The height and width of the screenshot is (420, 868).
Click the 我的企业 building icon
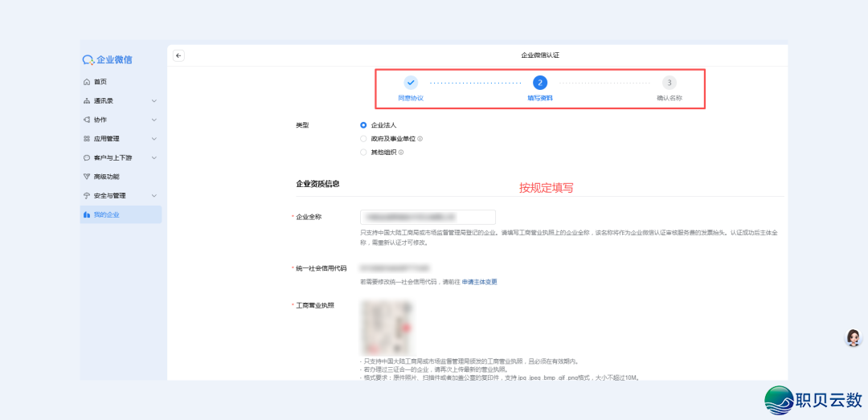(86, 214)
